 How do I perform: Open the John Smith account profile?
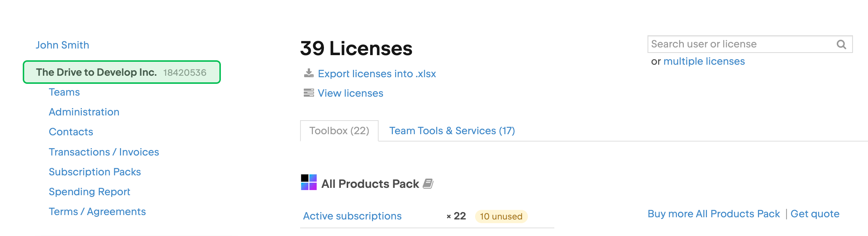tap(62, 44)
